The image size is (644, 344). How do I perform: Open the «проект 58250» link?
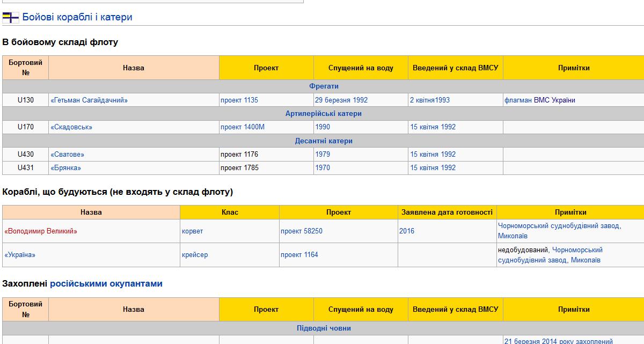(302, 231)
